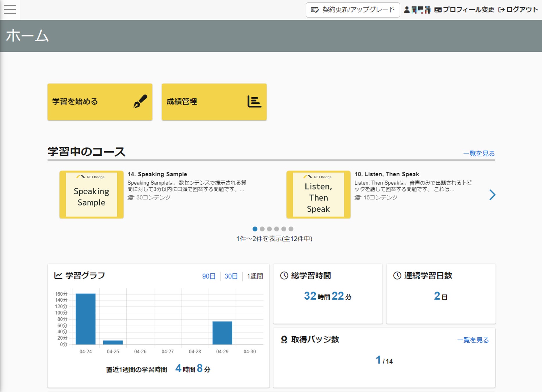This screenshot has height=392, width=542.
Task: Click ログアウト to sign out
Action: [x=518, y=10]
